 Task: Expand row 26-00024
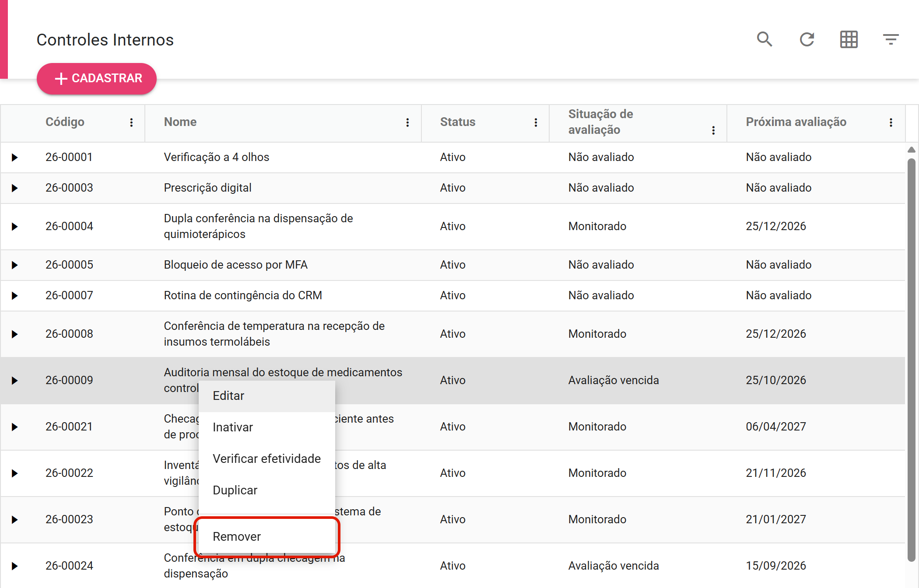coord(15,566)
